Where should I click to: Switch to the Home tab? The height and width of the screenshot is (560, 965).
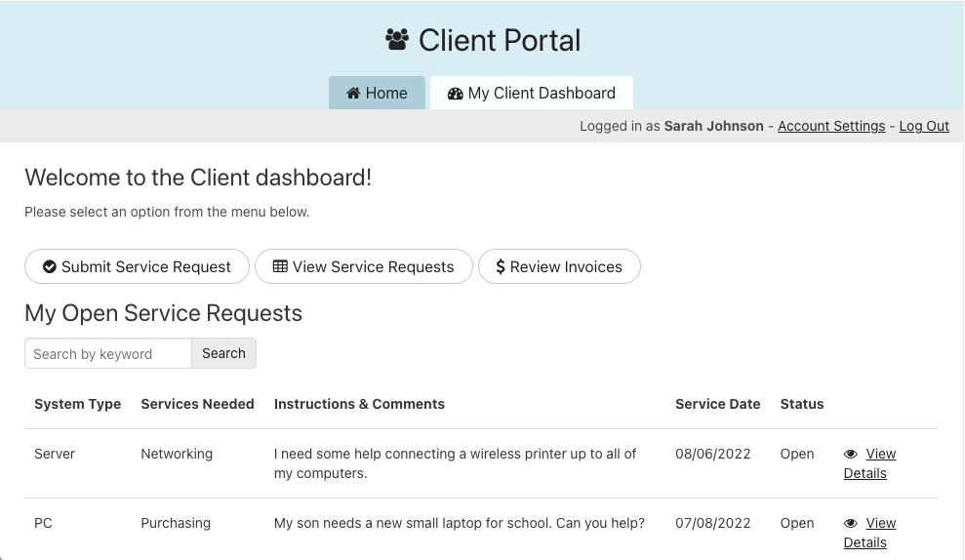[x=377, y=94]
